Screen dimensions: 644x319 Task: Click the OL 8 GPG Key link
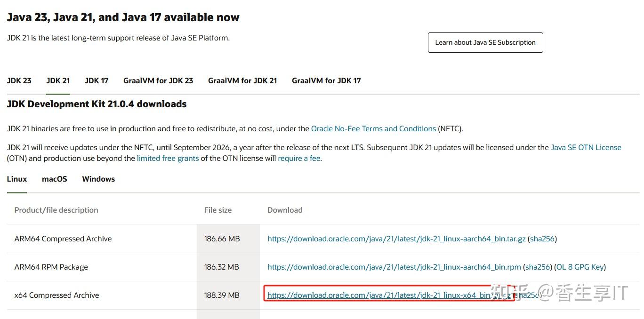click(x=580, y=267)
